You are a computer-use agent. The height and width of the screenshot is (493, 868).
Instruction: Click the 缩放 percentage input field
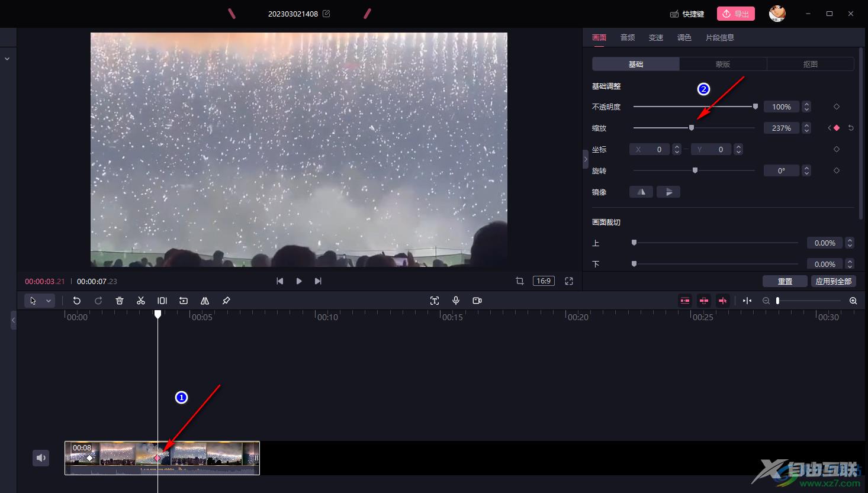tap(782, 128)
